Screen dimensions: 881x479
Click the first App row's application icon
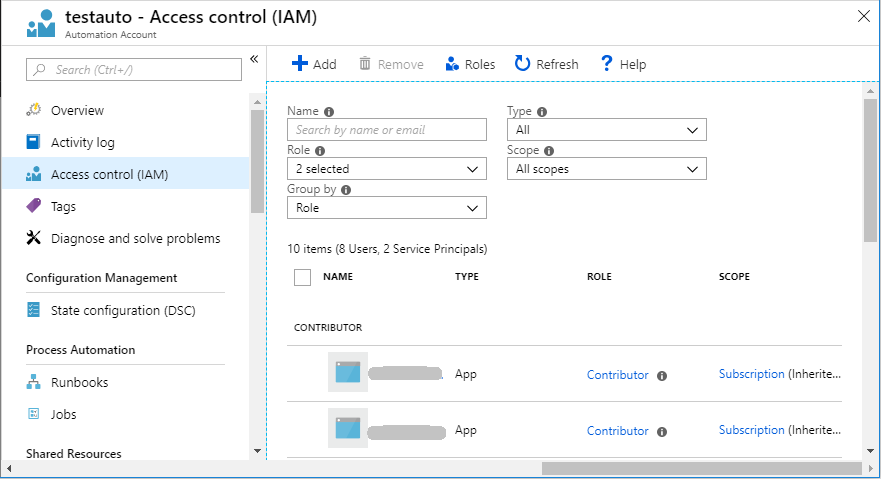click(348, 372)
